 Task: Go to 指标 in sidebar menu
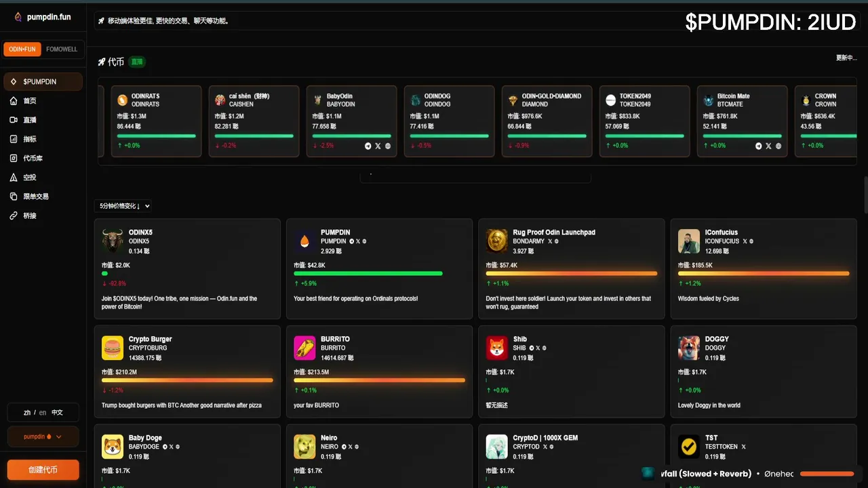click(43, 139)
